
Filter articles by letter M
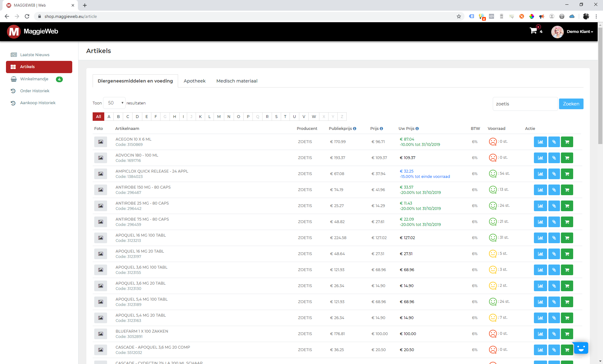point(219,116)
